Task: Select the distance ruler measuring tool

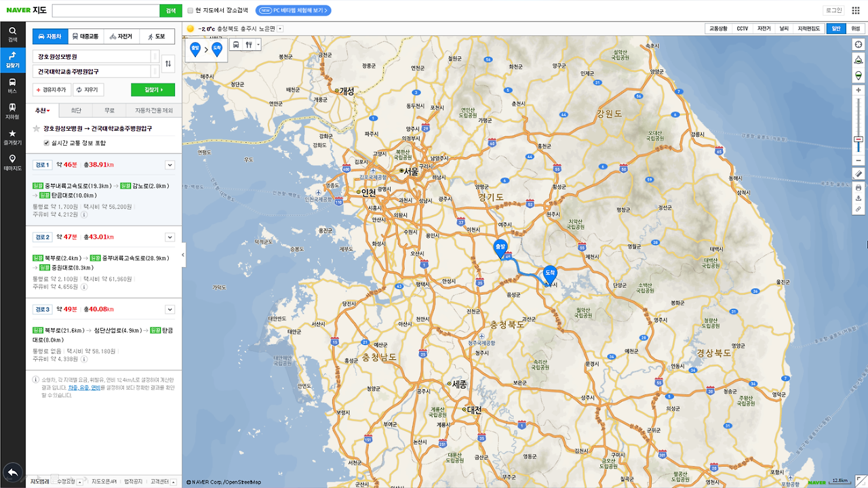Action: (x=858, y=175)
